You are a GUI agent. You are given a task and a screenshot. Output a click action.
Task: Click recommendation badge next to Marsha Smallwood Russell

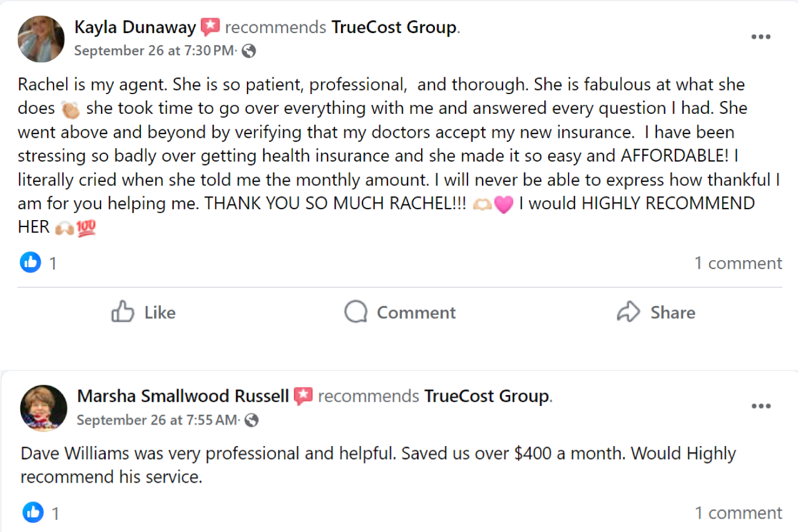(x=303, y=396)
